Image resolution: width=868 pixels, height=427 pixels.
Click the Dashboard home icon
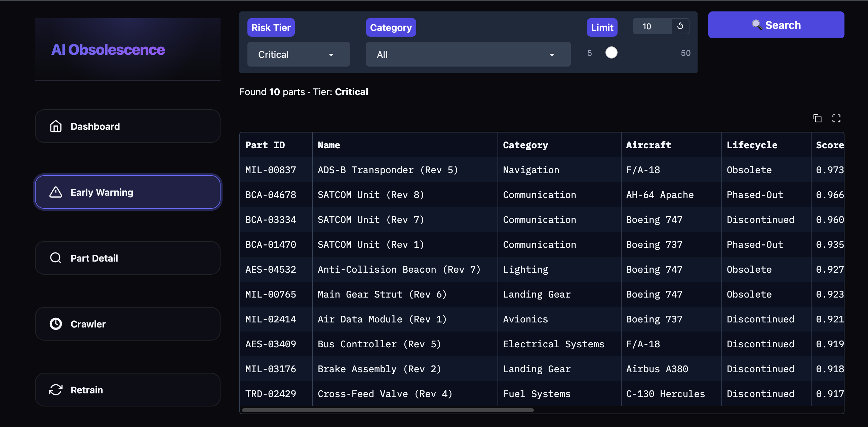55,126
